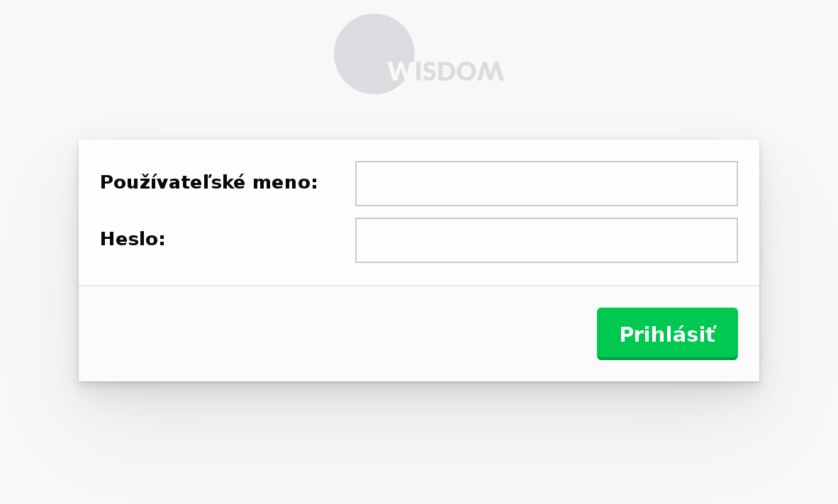Click the Wisdom brand image at top

point(419,54)
